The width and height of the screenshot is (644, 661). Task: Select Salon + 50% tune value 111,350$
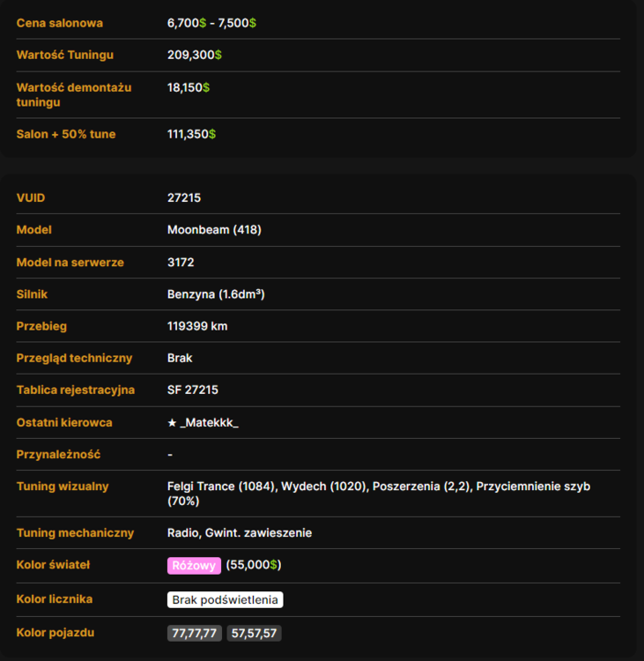click(x=191, y=134)
